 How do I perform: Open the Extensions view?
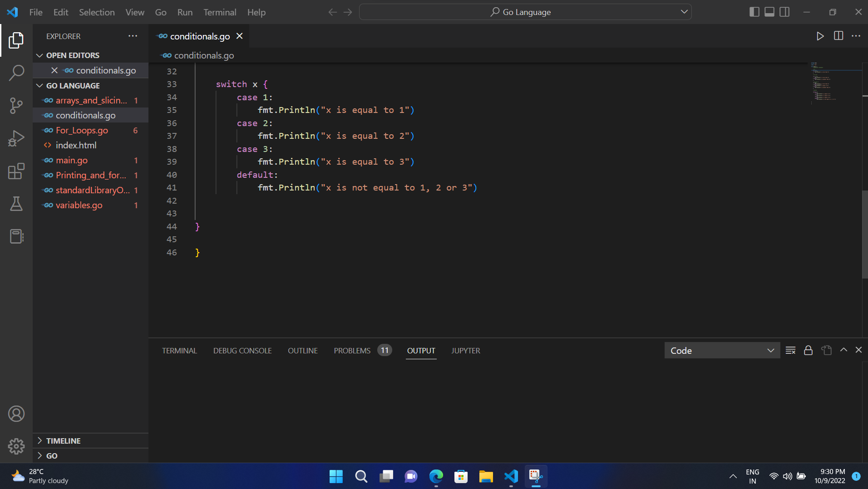tap(16, 171)
